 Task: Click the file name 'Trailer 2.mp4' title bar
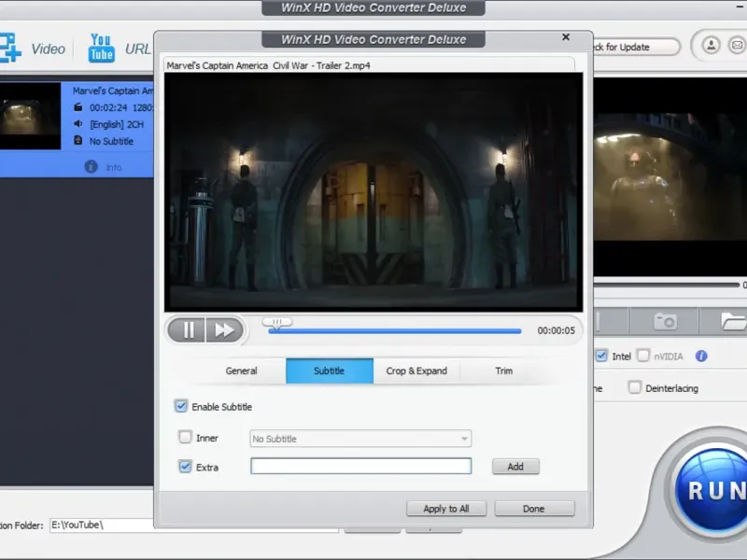pos(369,65)
